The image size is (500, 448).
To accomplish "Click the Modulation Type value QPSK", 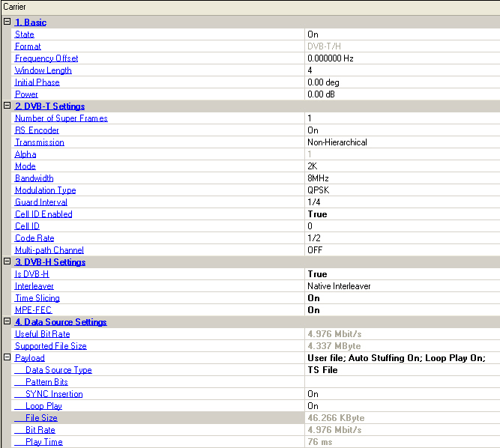I will [x=319, y=190].
